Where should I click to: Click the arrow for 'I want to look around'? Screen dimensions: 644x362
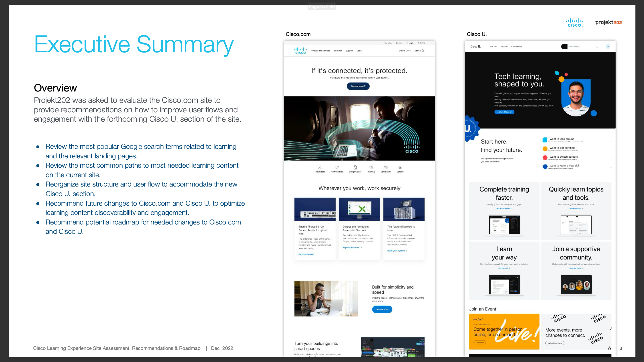[611, 141]
